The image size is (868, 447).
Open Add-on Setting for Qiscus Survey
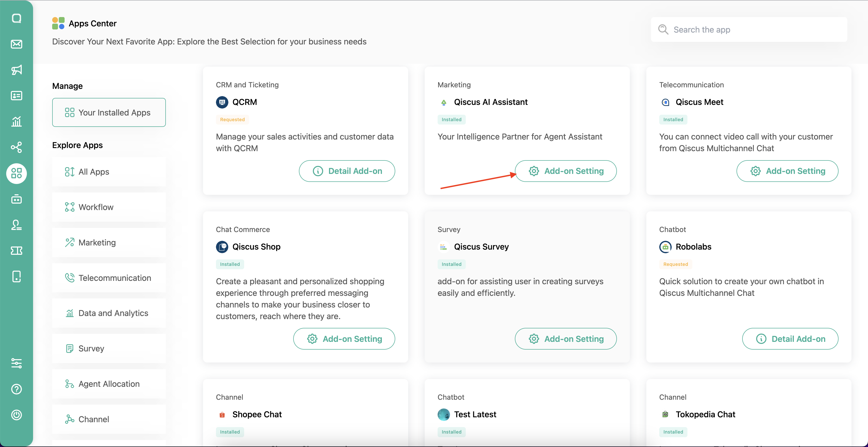point(566,339)
